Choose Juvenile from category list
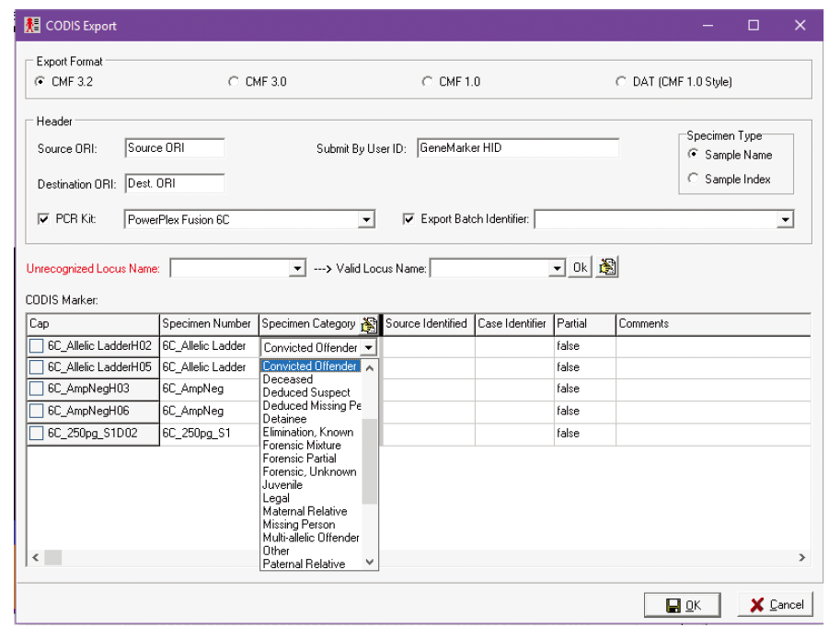The height and width of the screenshot is (639, 840). click(x=311, y=485)
